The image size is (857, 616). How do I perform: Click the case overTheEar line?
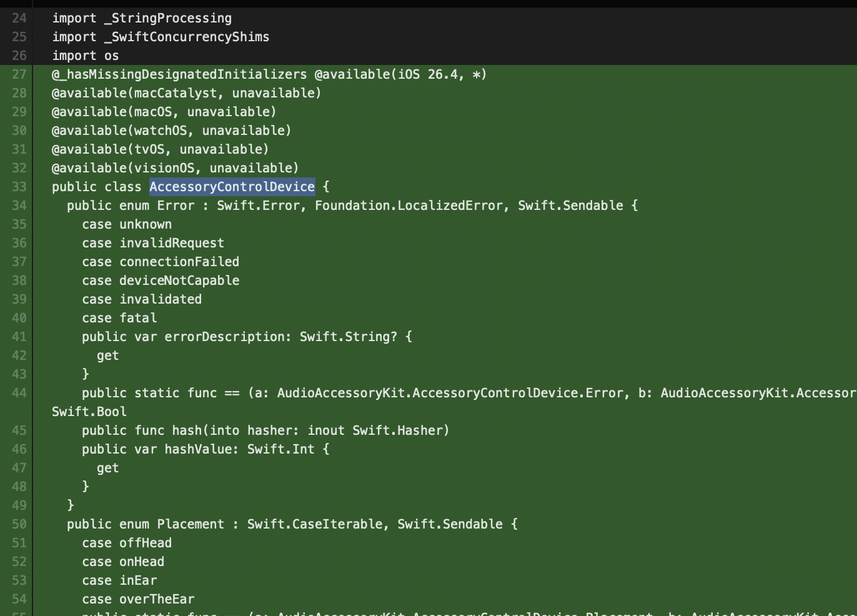[x=138, y=599]
